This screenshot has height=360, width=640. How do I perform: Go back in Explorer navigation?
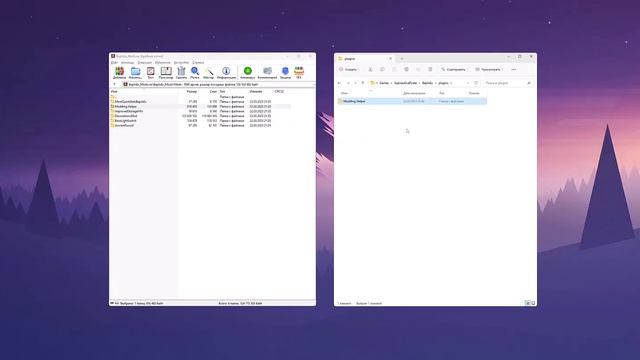[x=340, y=83]
